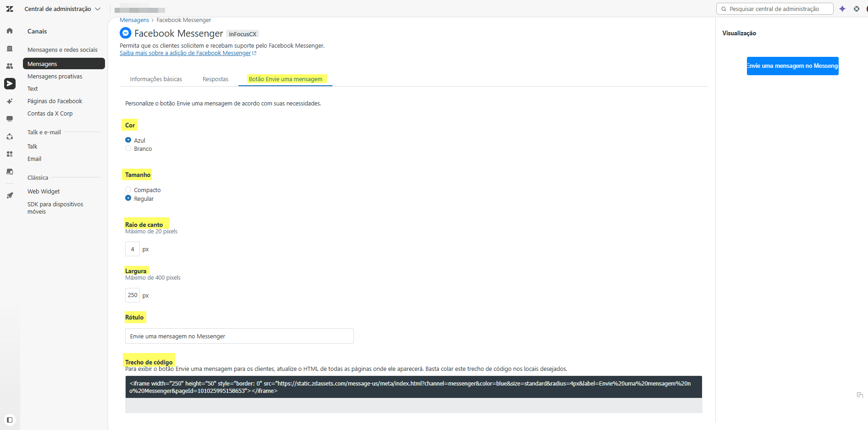Click the Zendesk logo icon
Viewport: 868px width, 430px height.
10,9
